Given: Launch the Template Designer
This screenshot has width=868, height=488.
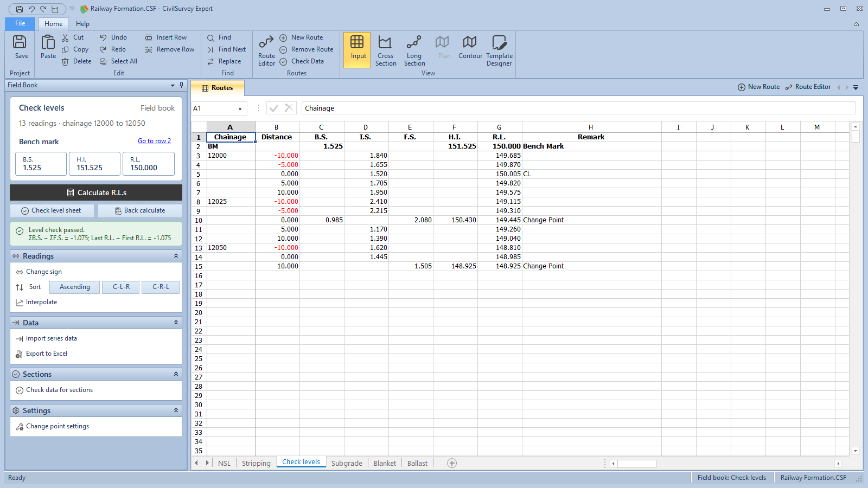Looking at the screenshot, I should 499,50.
